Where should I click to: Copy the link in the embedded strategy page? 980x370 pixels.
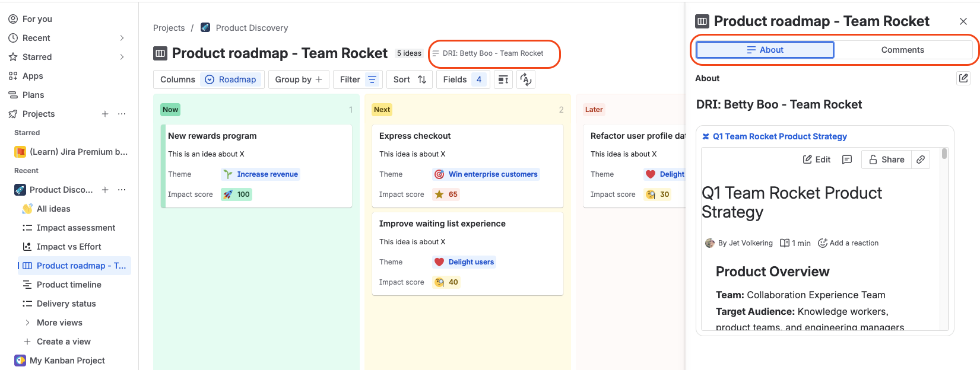[921, 160]
